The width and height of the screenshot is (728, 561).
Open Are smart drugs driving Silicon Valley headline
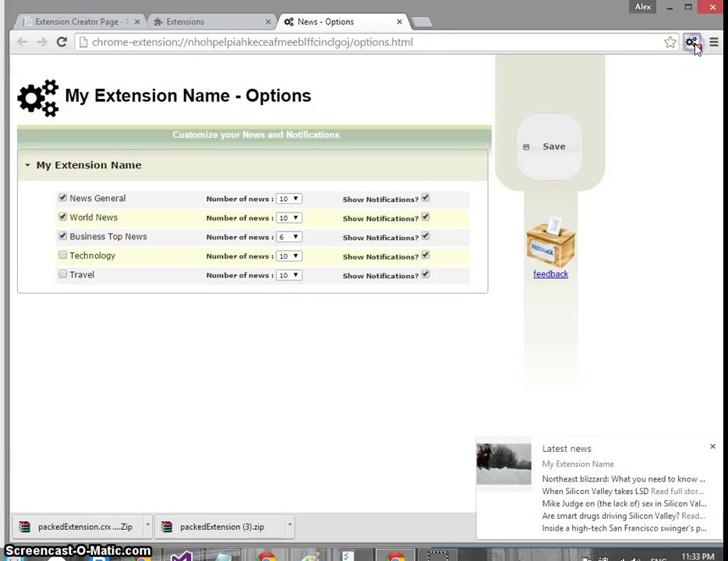(624, 516)
